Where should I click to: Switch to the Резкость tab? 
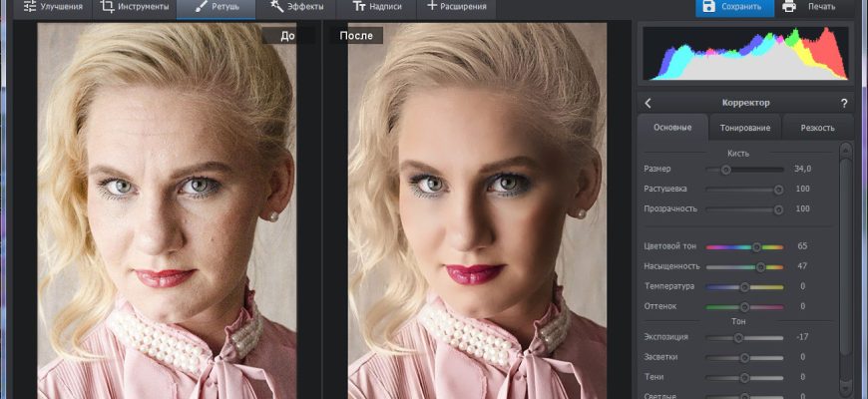tap(816, 128)
